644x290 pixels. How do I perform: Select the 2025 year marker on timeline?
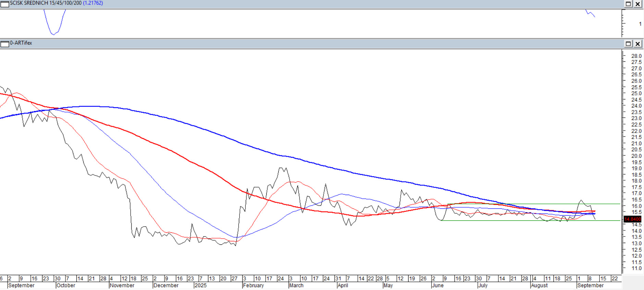201,286
